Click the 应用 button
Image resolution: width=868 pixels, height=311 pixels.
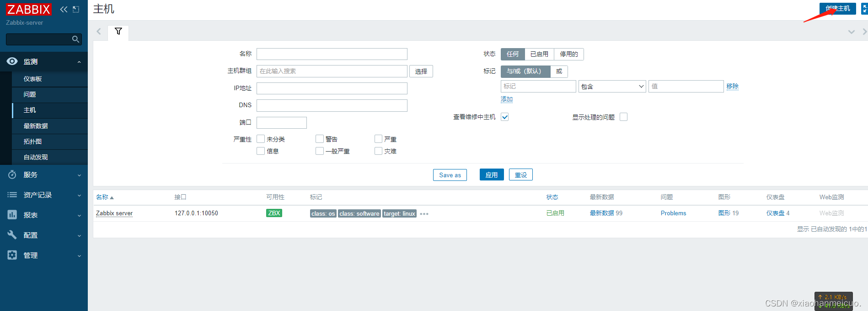click(x=492, y=175)
